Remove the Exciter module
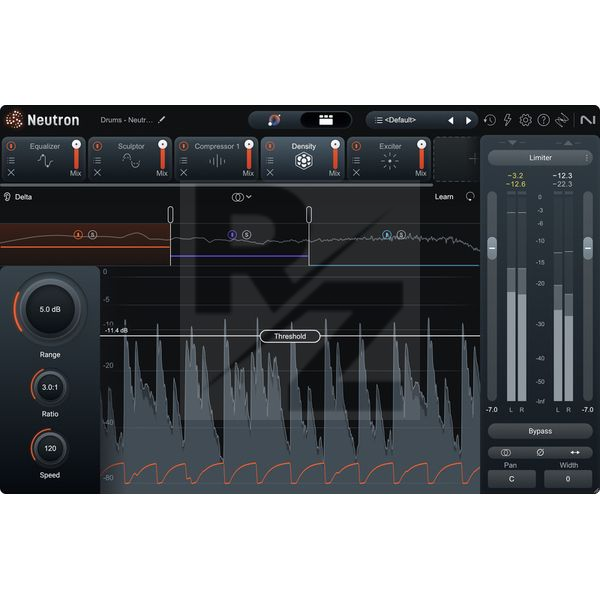The width and height of the screenshot is (600, 600). pyautogui.click(x=356, y=173)
